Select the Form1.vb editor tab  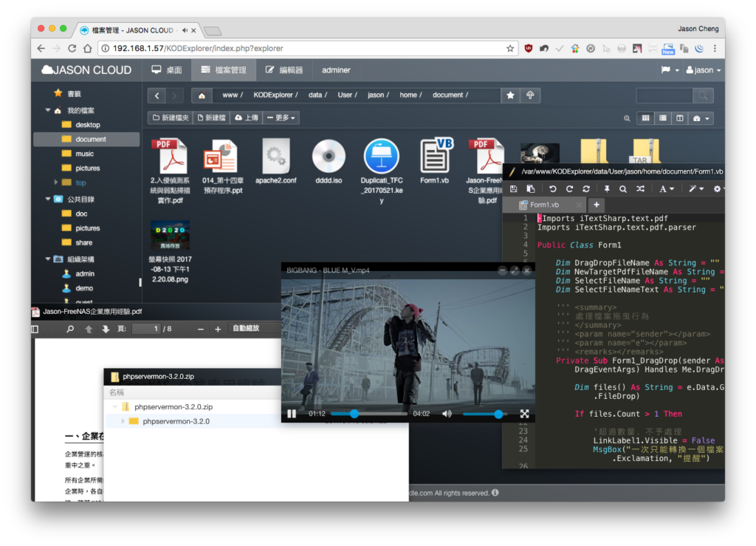click(544, 205)
